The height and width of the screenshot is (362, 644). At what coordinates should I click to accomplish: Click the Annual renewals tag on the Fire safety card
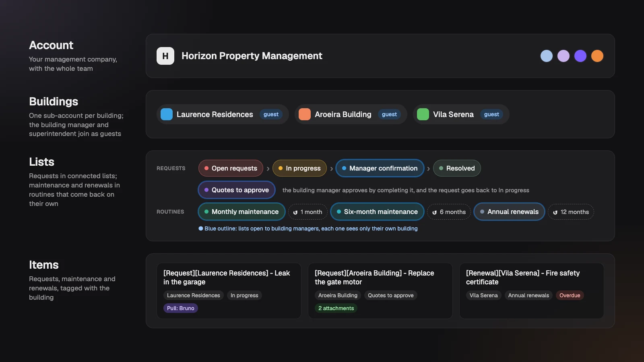[528, 295]
